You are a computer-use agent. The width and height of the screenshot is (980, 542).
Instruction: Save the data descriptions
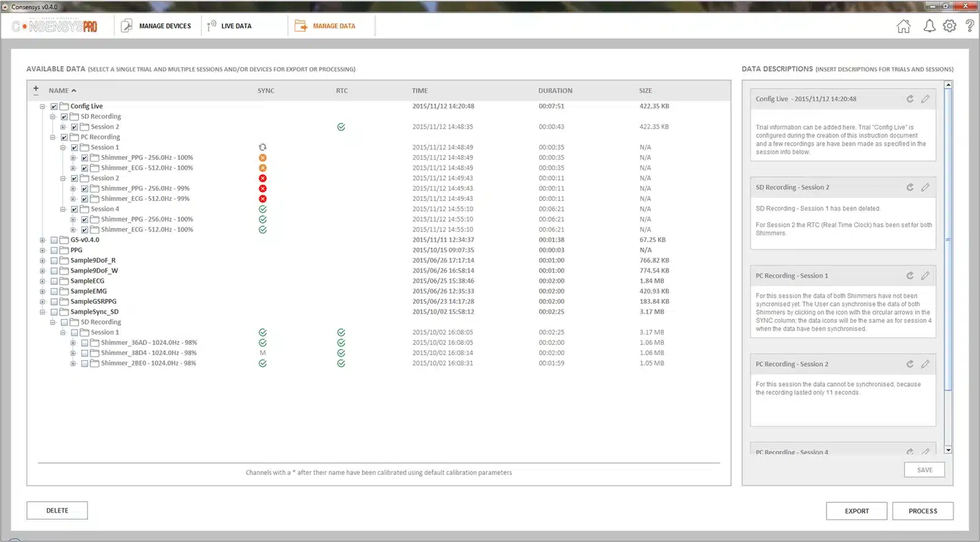pyautogui.click(x=925, y=470)
